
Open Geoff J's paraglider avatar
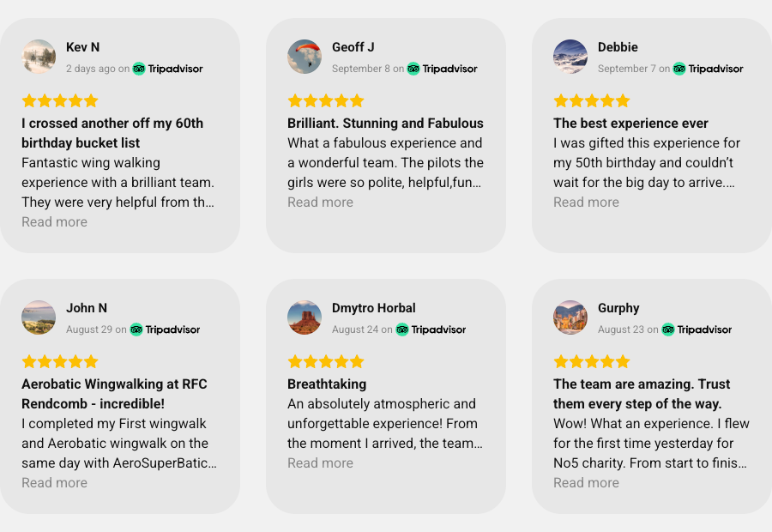tap(305, 57)
